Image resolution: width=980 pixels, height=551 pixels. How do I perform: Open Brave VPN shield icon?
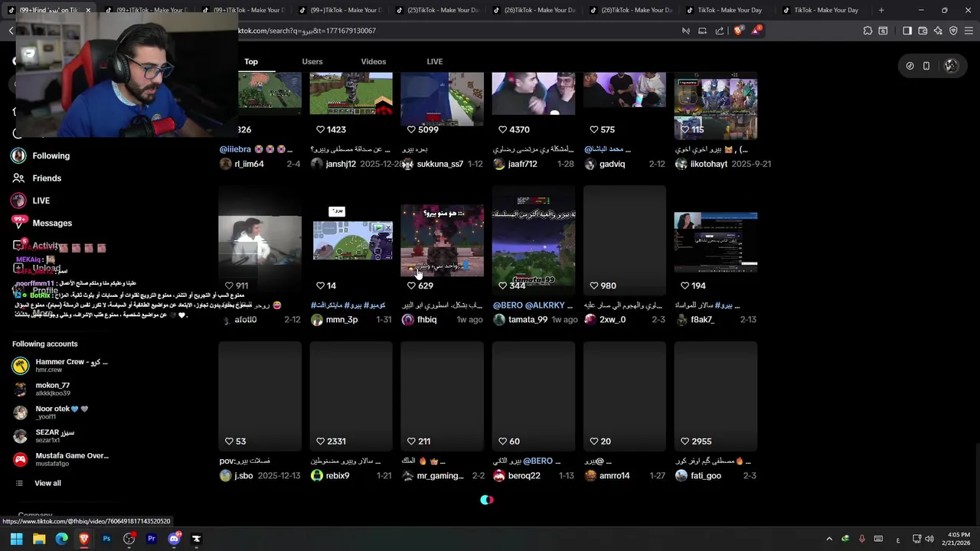coord(953,31)
